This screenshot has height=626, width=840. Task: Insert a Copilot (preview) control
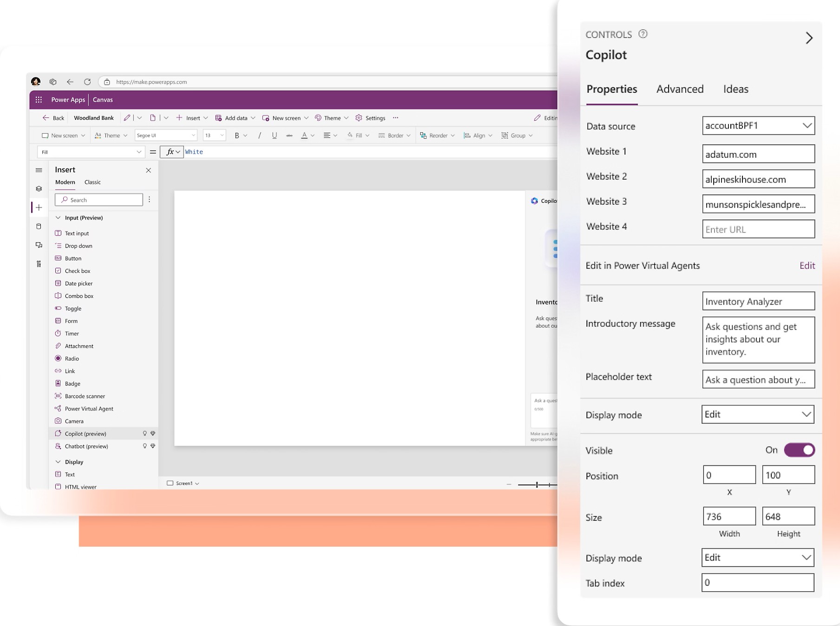(85, 433)
